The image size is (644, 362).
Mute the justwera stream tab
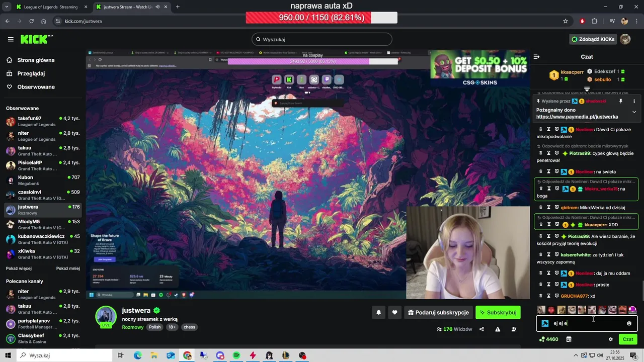point(157,7)
